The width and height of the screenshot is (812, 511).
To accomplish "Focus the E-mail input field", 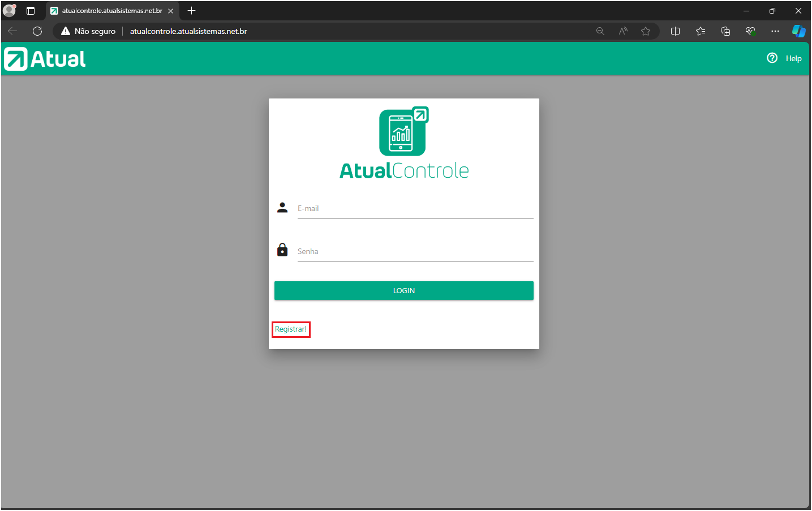I will (x=415, y=209).
